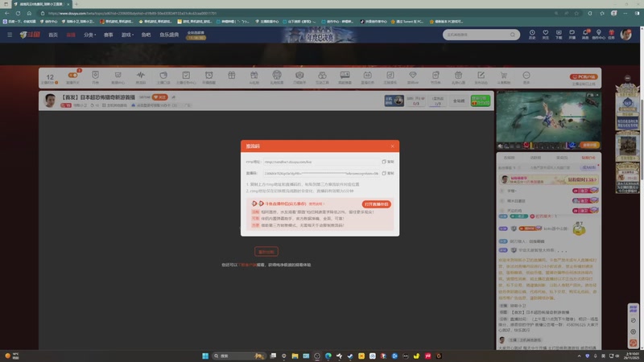Click the minus collapse button on right sidebar
Screen dimensions: 644x362
[627, 78]
